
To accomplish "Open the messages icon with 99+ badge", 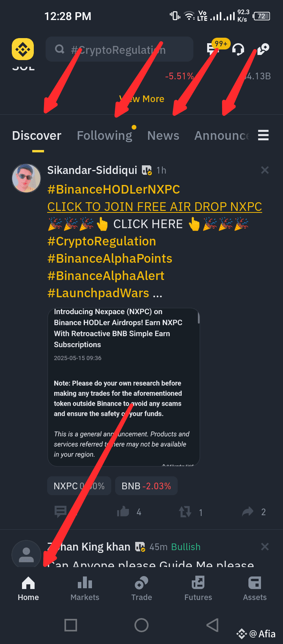I will (x=213, y=49).
